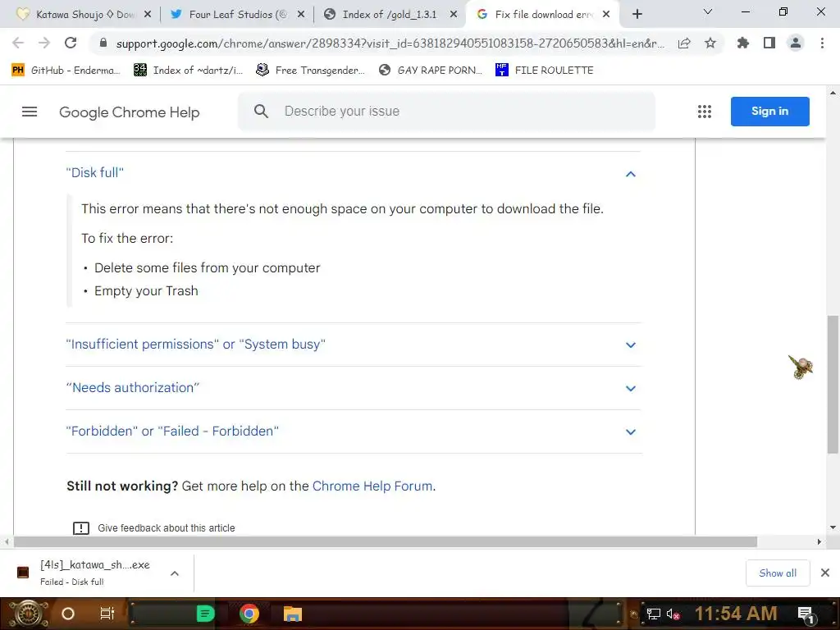This screenshot has height=630, width=840.
Task: Open Chrome from the taskbar
Action: [249, 614]
